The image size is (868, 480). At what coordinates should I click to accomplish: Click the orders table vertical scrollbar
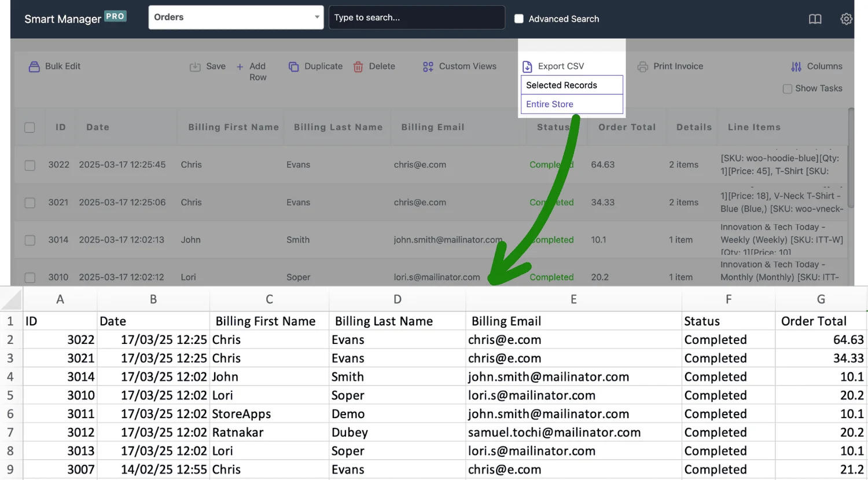851,157
